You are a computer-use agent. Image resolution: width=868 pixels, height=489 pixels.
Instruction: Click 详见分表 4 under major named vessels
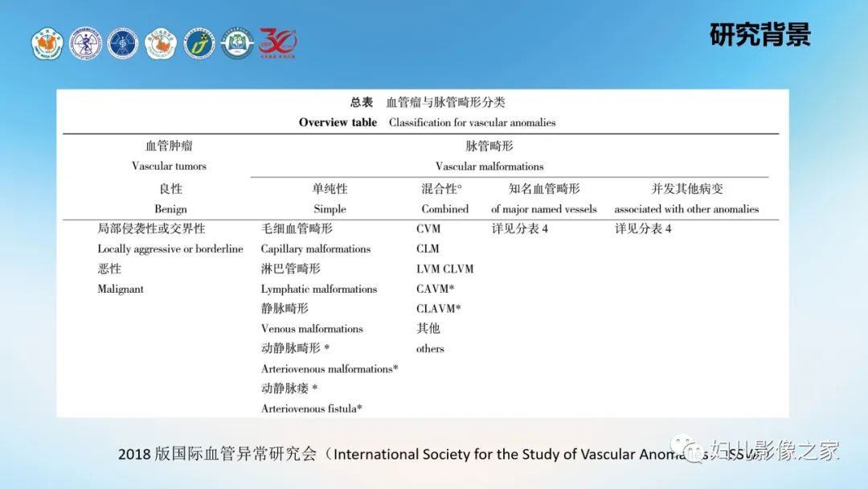point(520,228)
